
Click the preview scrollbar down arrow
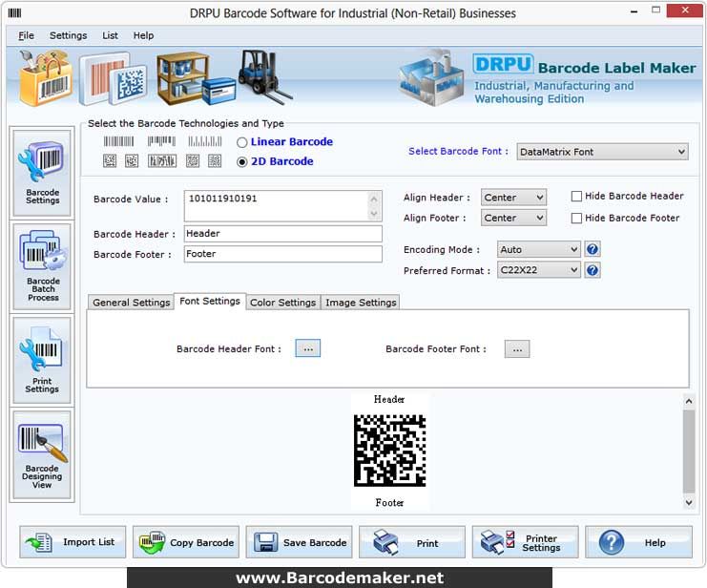(x=689, y=502)
